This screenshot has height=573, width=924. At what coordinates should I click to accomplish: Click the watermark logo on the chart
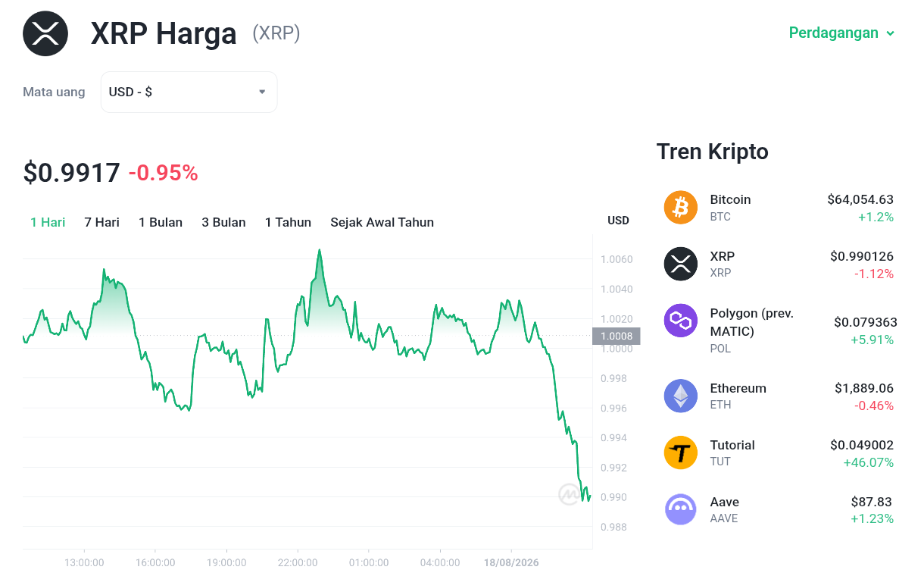570,494
